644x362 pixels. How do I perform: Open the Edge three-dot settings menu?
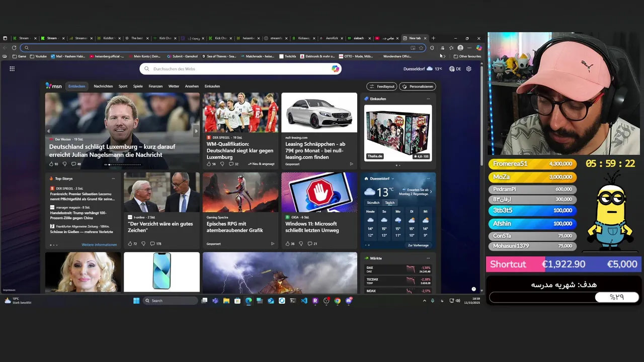469,48
